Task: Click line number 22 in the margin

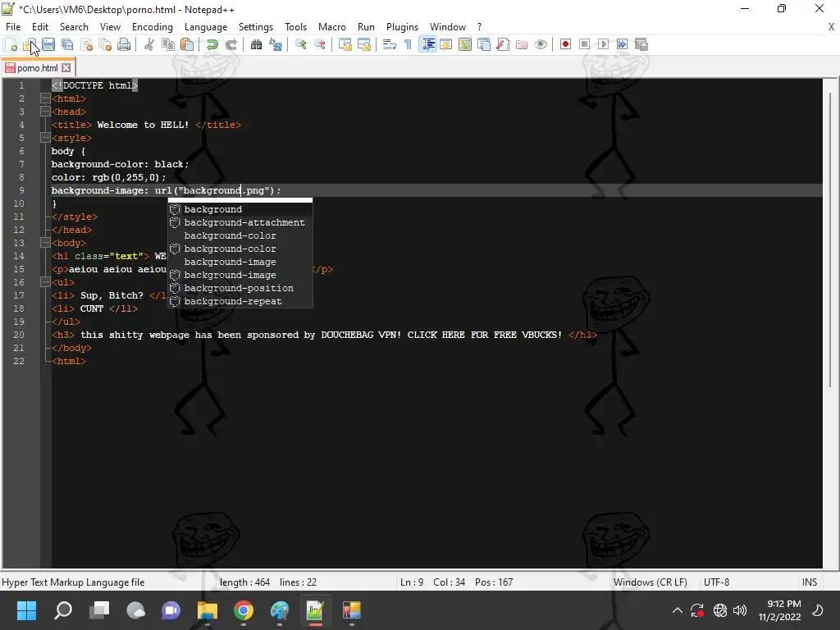Action: [19, 361]
